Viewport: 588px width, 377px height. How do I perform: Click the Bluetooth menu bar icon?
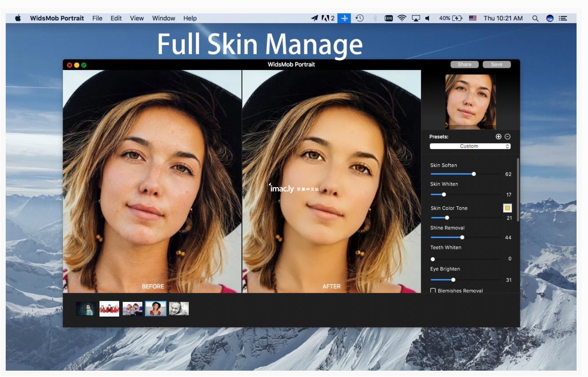(375, 18)
